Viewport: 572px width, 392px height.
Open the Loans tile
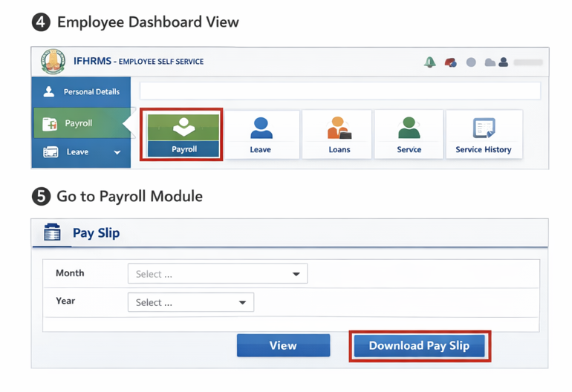coord(337,134)
